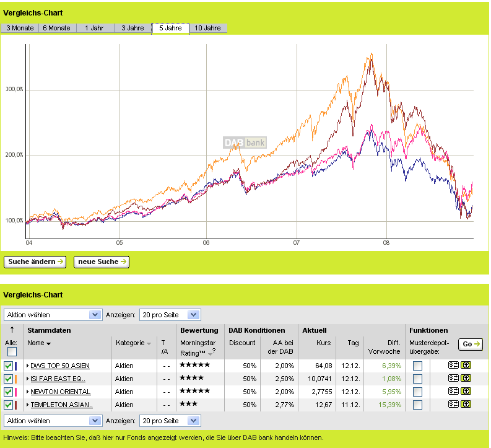Click the five-star rating of DWS TOP 50 ASIEN
This screenshot has width=491, height=448.
pyautogui.click(x=195, y=365)
